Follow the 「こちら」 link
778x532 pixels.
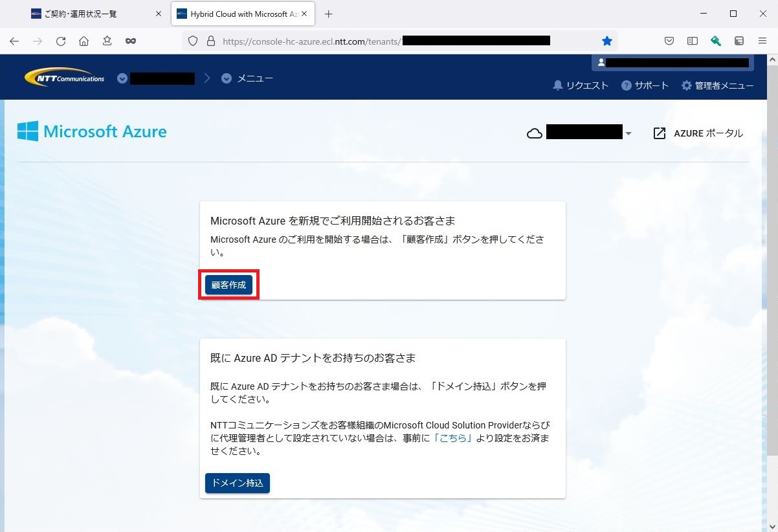452,438
